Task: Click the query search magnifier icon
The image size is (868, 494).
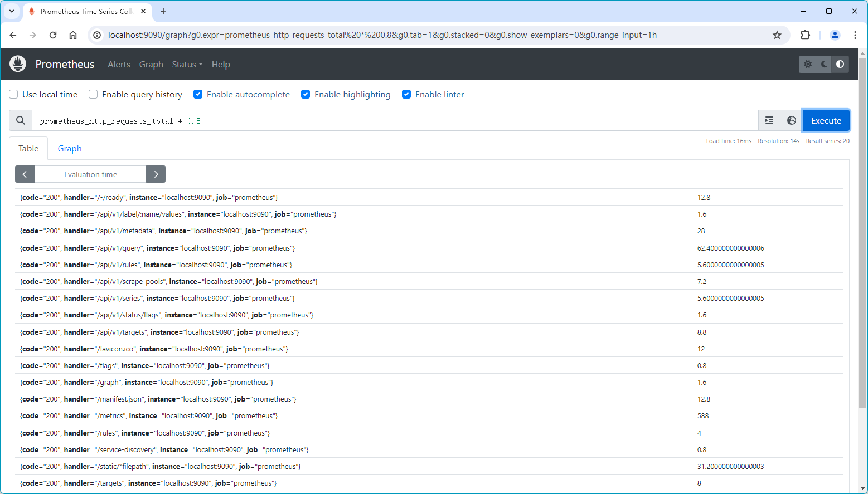Action: click(x=21, y=120)
